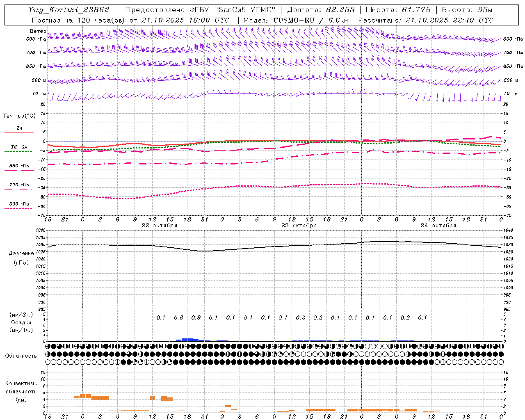Click the "23 октября" date label
This screenshot has height=420, width=525.
click(x=299, y=225)
